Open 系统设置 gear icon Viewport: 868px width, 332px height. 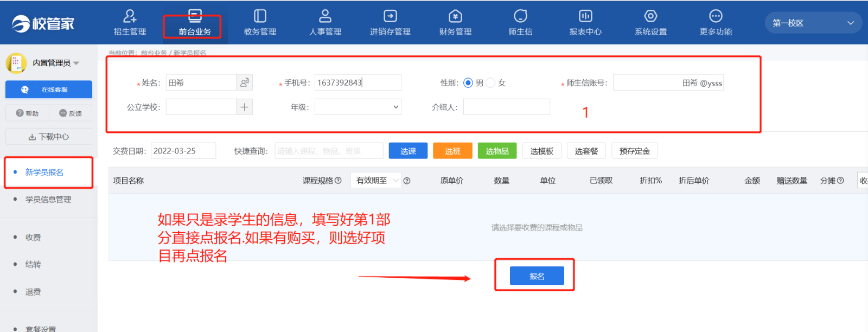point(650,16)
